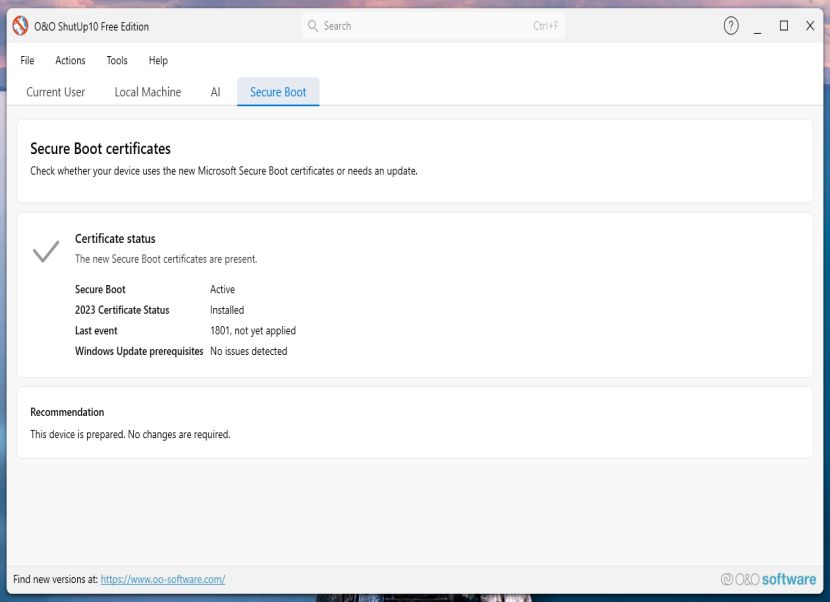The width and height of the screenshot is (830, 602).
Task: Click the certificate status checkmark icon
Action: (46, 251)
